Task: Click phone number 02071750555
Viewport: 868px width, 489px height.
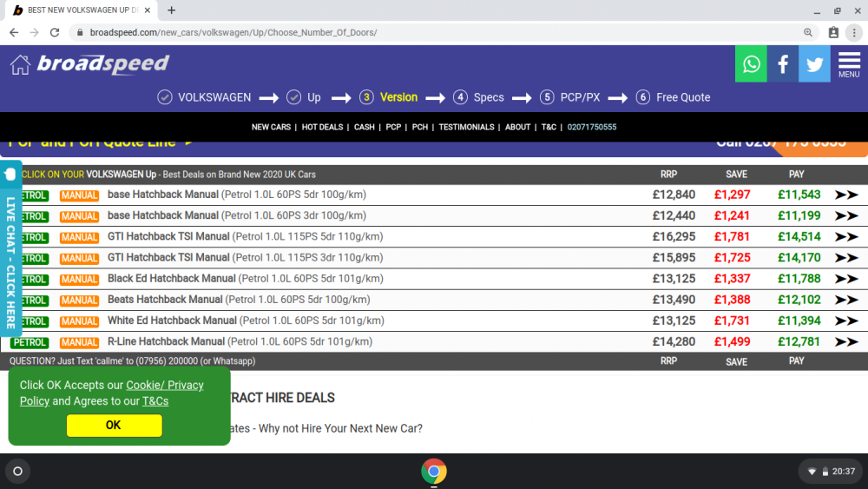Action: click(x=592, y=127)
